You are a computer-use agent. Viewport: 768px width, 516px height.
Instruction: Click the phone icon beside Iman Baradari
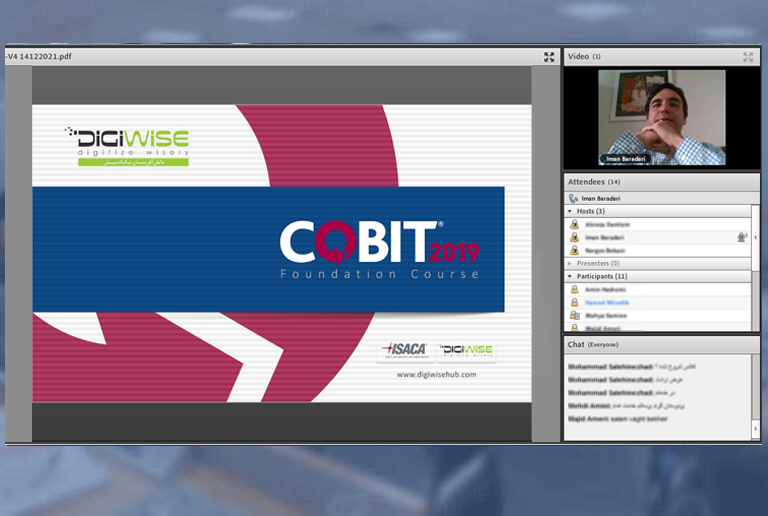point(573,198)
